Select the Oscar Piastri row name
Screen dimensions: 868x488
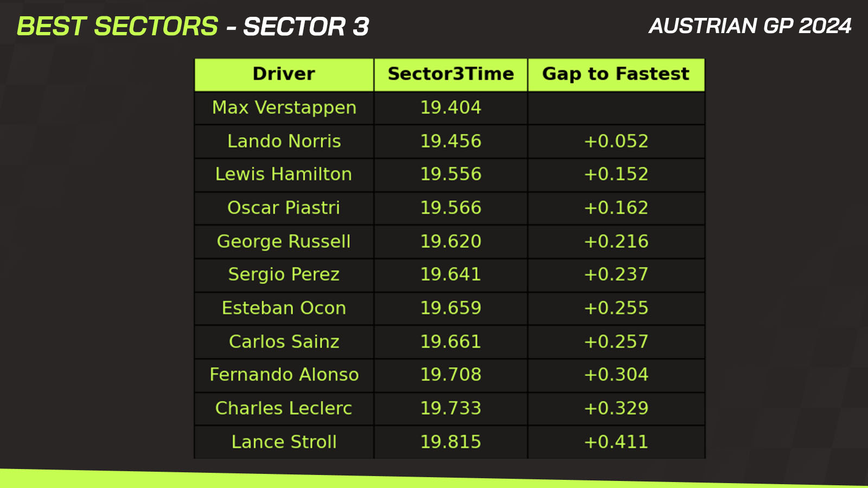(284, 208)
